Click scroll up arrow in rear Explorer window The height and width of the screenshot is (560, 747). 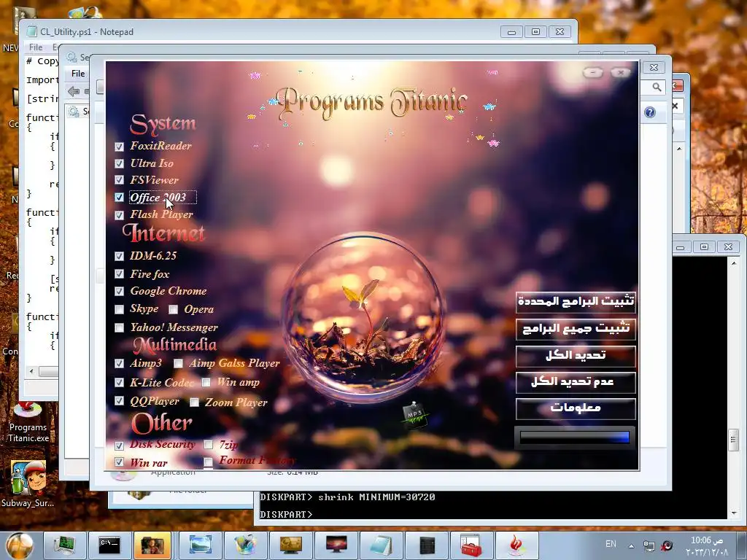[679, 149]
